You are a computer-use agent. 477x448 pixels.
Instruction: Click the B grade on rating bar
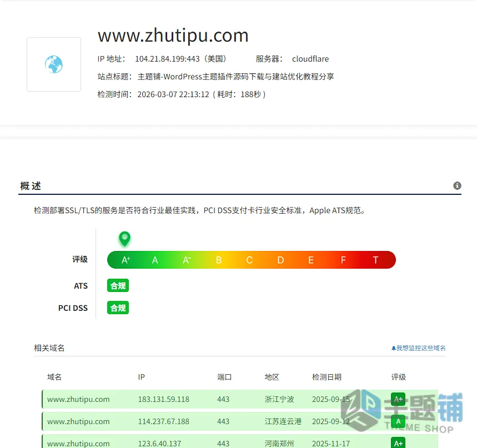pyautogui.click(x=219, y=260)
